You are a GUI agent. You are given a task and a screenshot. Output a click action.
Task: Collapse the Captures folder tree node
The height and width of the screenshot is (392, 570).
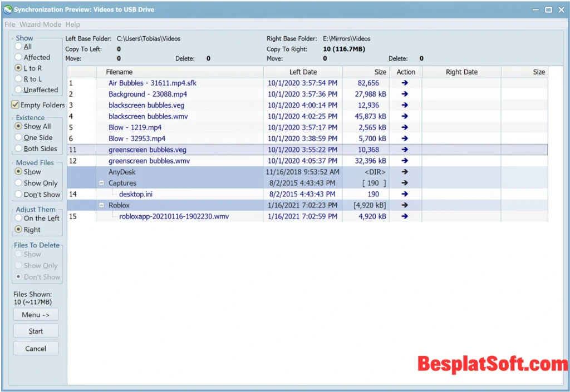click(x=102, y=183)
